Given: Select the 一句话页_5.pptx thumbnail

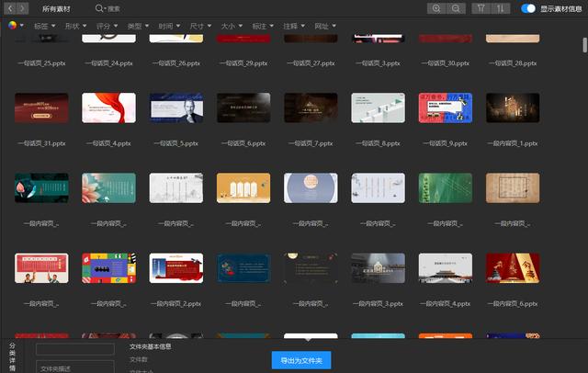Looking at the screenshot, I should coord(176,108).
